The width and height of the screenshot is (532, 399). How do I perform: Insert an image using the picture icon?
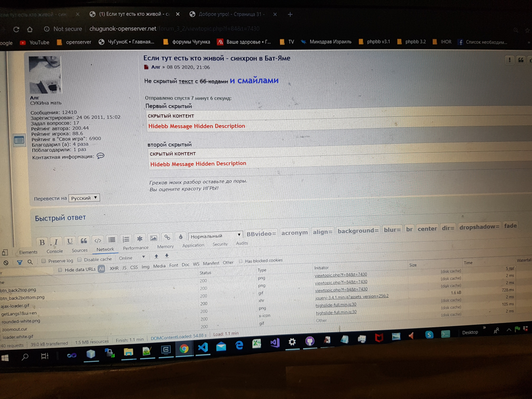153,238
